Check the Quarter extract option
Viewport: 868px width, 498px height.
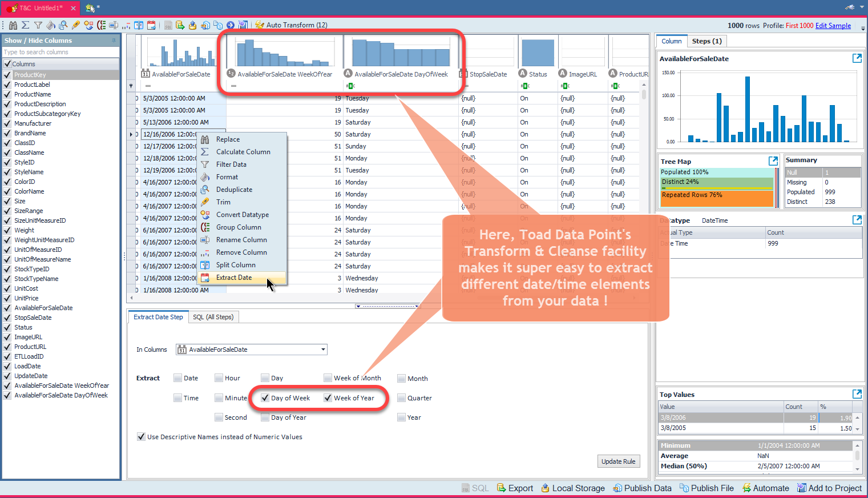click(x=401, y=398)
